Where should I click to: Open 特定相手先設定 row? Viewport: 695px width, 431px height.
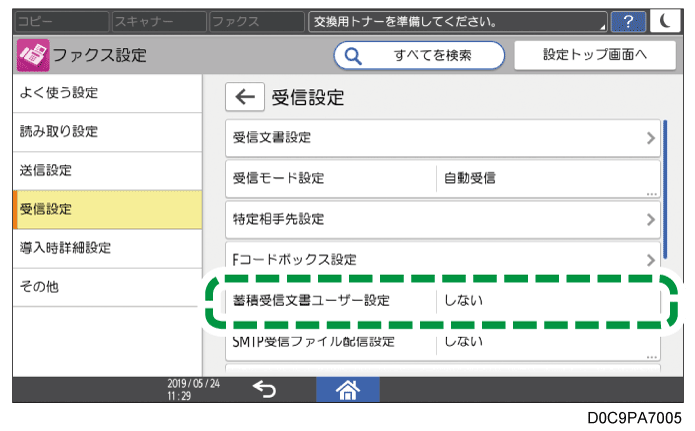pos(443,219)
